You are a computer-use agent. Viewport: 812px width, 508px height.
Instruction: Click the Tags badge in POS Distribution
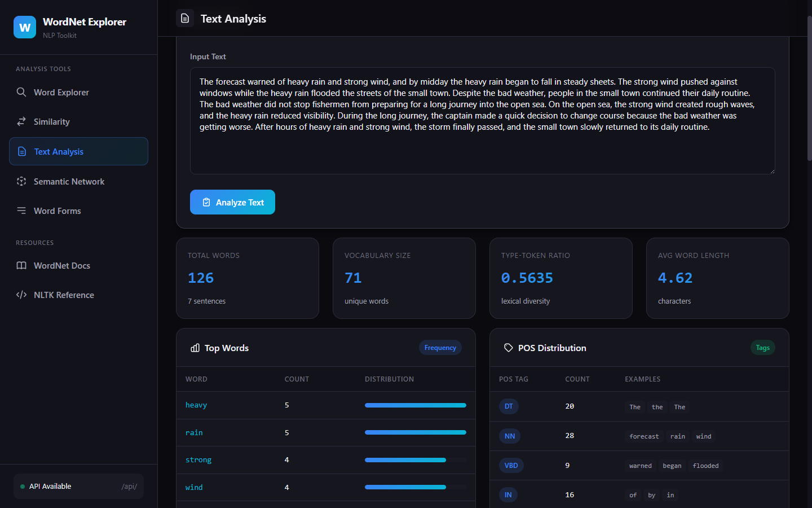coord(762,348)
